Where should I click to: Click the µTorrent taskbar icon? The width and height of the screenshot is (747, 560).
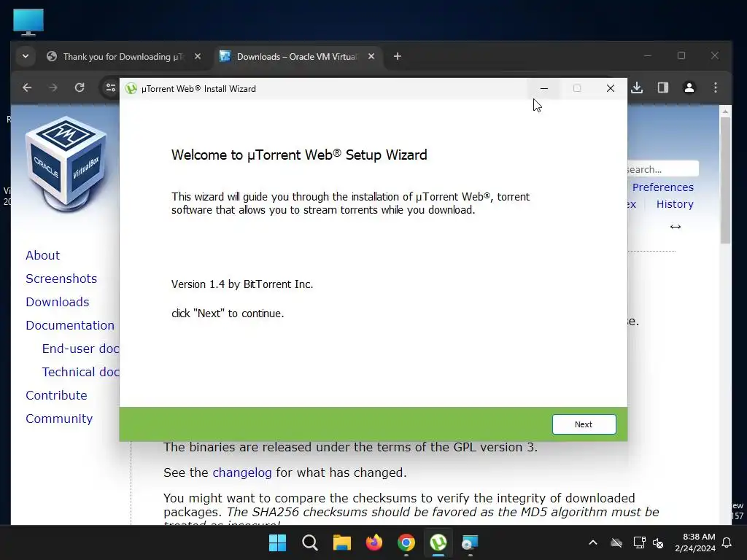click(438, 542)
